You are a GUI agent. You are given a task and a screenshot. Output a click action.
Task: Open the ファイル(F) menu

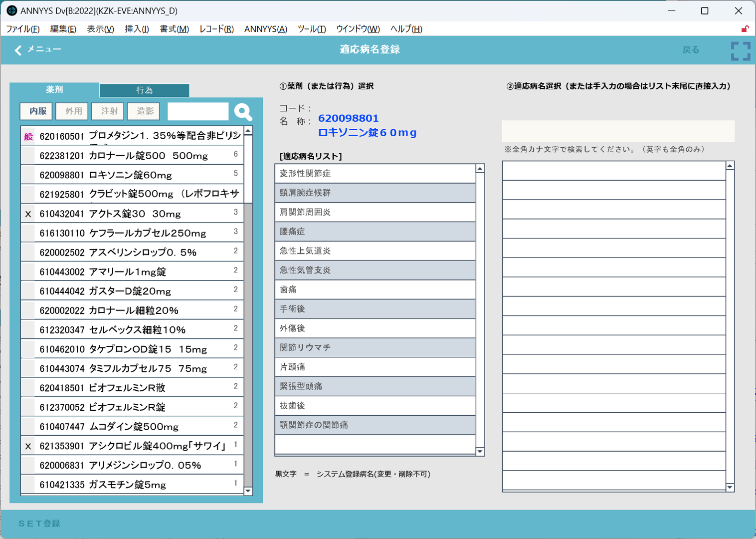point(23,29)
